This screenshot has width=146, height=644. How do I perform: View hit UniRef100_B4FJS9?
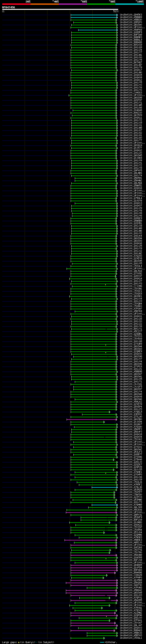131,560
